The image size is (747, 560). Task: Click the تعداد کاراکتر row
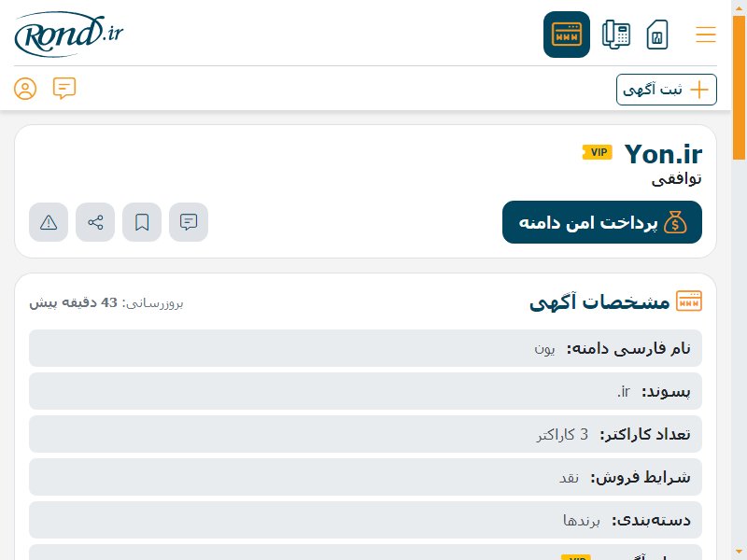pos(365,434)
